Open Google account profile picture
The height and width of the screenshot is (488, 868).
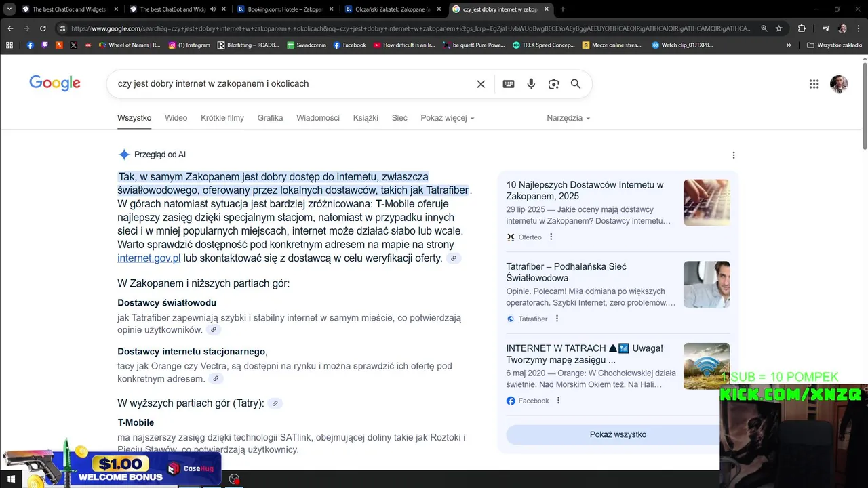[839, 84]
